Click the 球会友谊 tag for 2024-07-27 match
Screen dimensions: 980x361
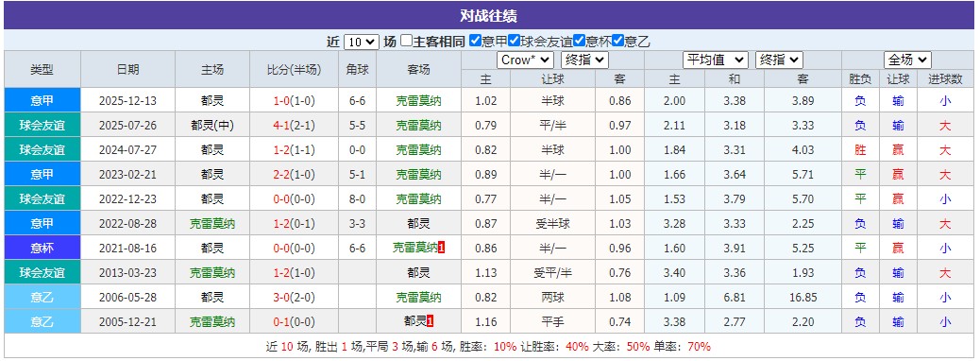point(42,150)
